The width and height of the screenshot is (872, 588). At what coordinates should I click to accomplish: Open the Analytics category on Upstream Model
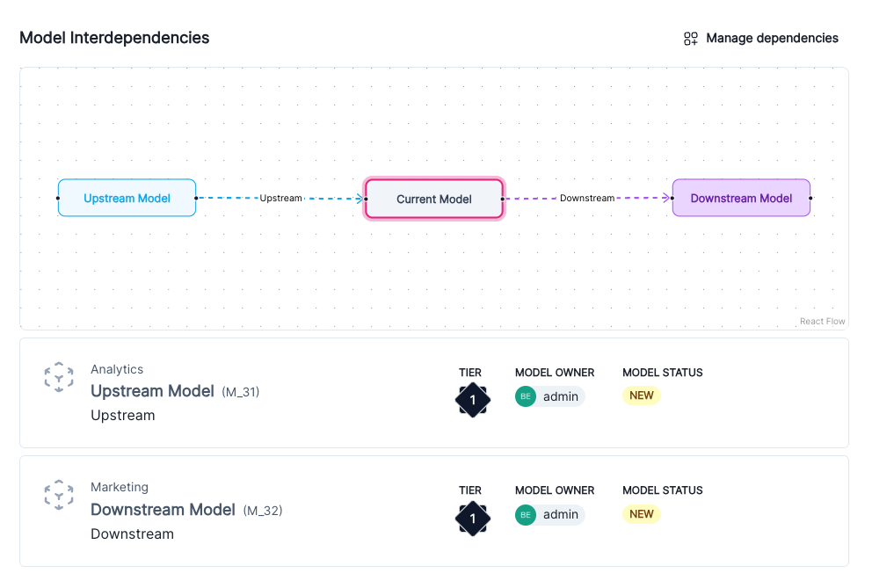pyautogui.click(x=117, y=369)
